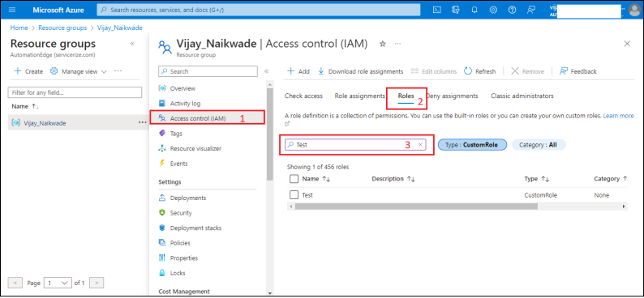Open context menu for Vijay_Naikwade row

click(x=142, y=122)
